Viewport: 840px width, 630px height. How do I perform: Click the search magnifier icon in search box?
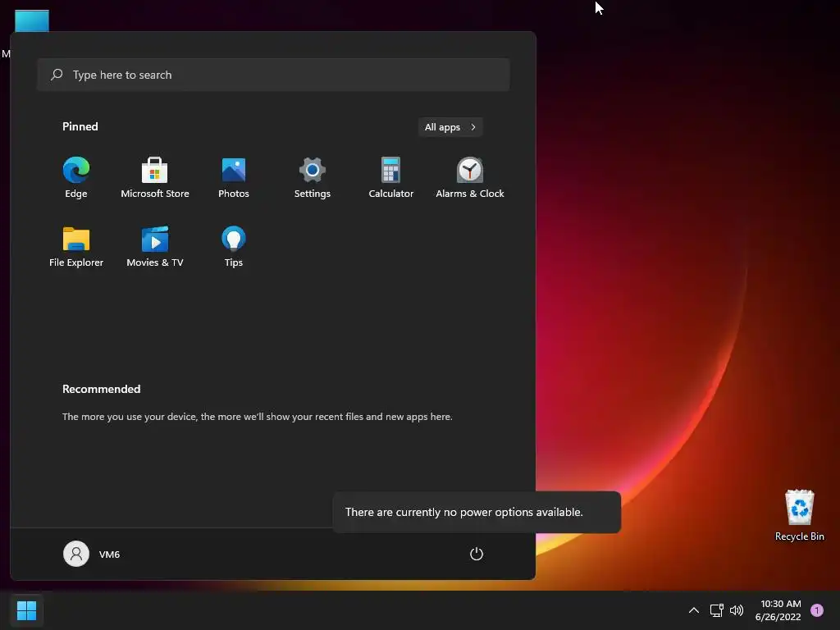click(57, 75)
